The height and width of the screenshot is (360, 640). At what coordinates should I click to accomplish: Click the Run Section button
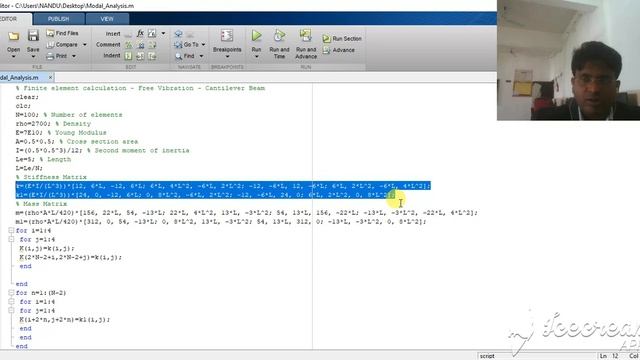point(342,39)
